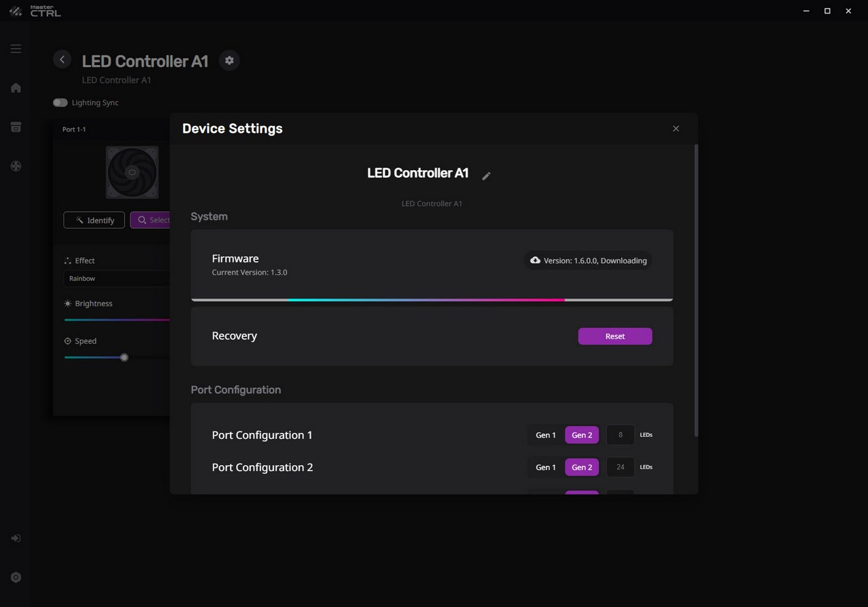Open the Rainbow effect dropdown

[116, 279]
